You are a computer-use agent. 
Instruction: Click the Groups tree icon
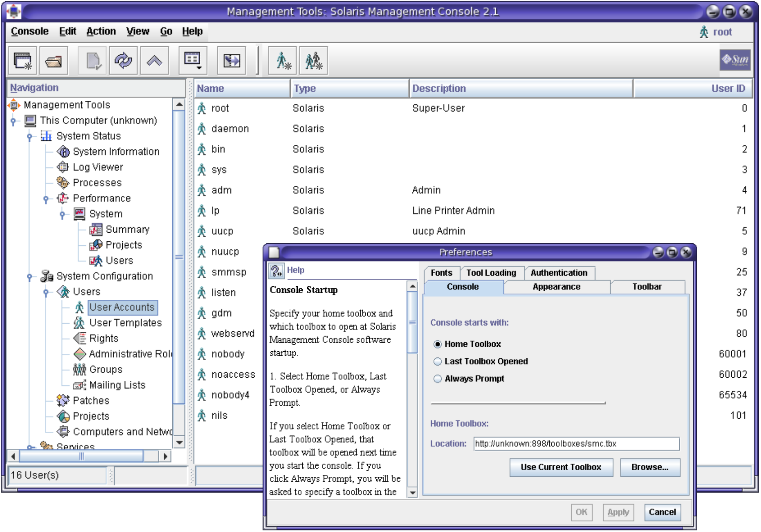[x=79, y=369]
